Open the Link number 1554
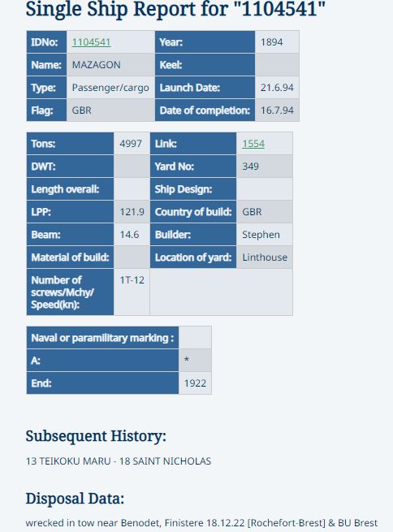Screen dimensions: 393x532 (253, 144)
